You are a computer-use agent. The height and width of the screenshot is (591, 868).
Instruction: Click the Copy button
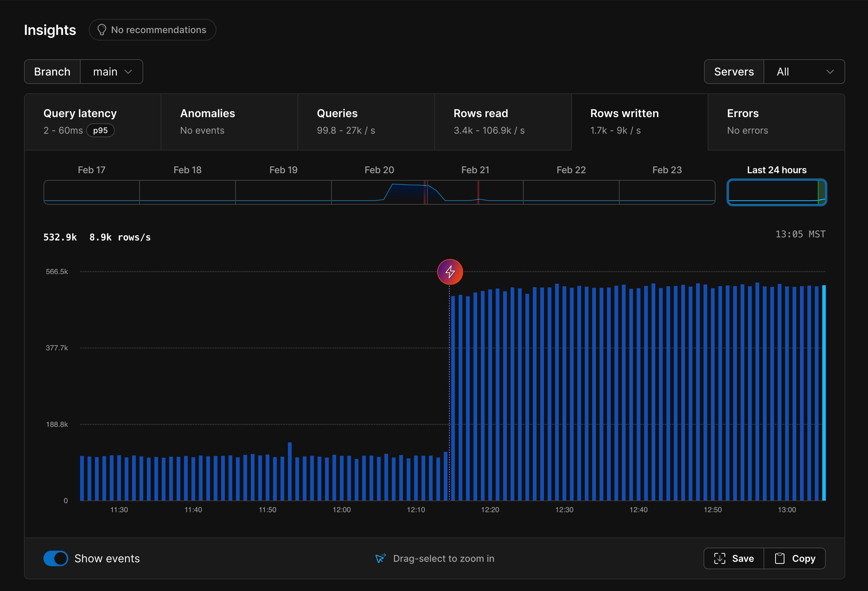[x=795, y=558]
